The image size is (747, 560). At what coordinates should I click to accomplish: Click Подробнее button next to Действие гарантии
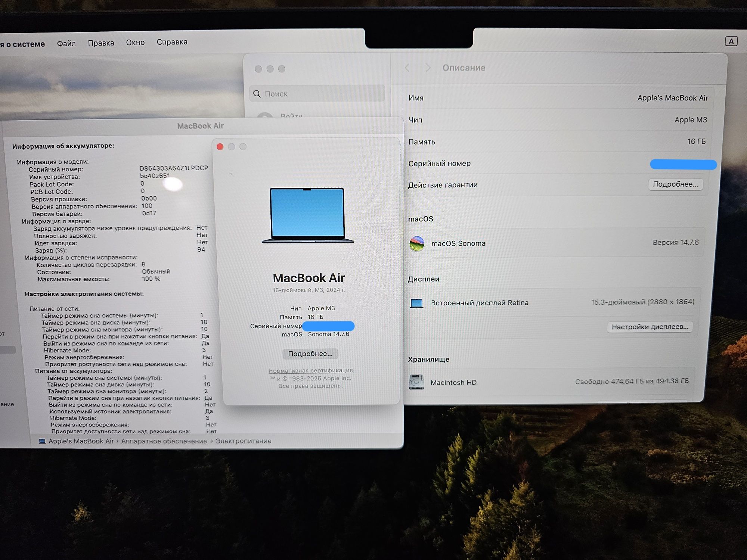click(675, 184)
